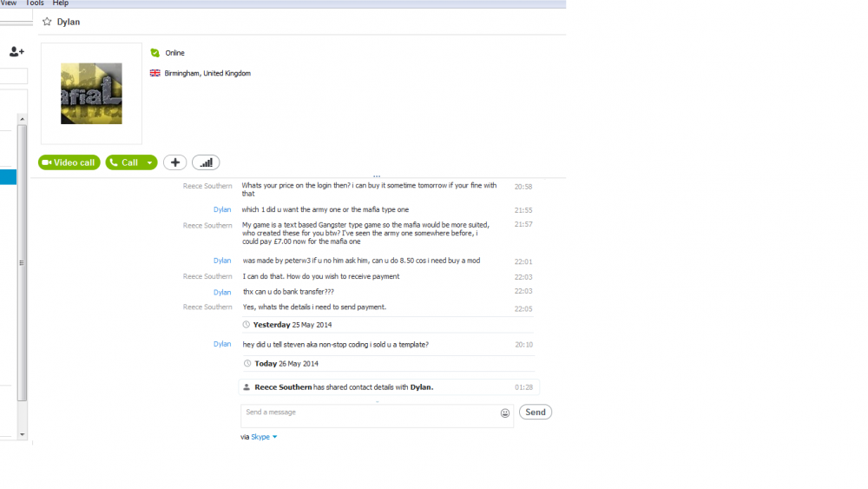868x489 pixels.
Task: Click the United Kingdom flag icon
Action: tap(155, 74)
